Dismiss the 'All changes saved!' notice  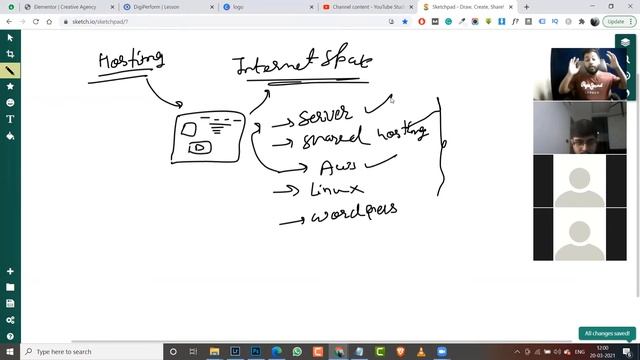point(607,333)
